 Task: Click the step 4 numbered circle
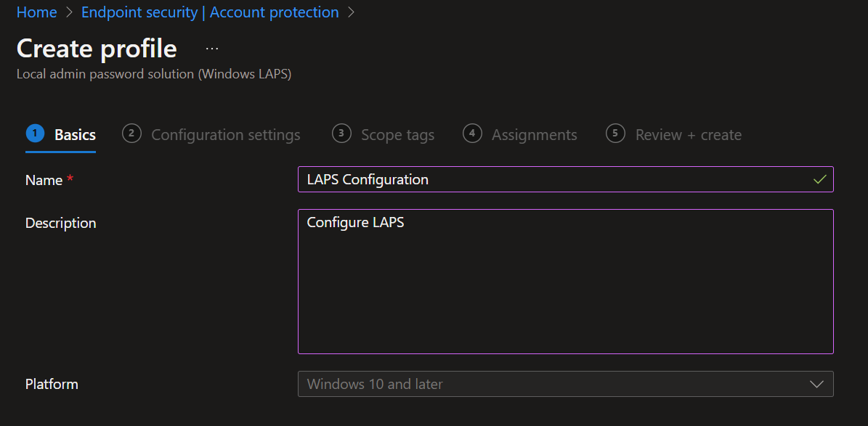tap(472, 134)
